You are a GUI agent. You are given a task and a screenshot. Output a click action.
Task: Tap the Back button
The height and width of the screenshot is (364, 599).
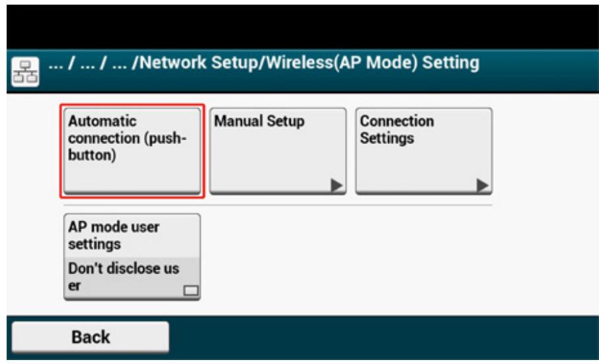coord(91,337)
